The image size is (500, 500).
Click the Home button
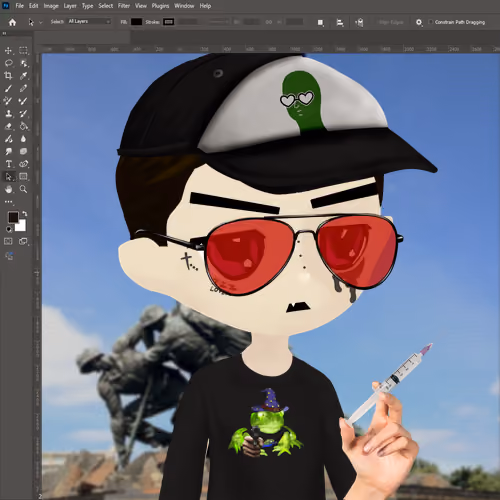(12, 22)
